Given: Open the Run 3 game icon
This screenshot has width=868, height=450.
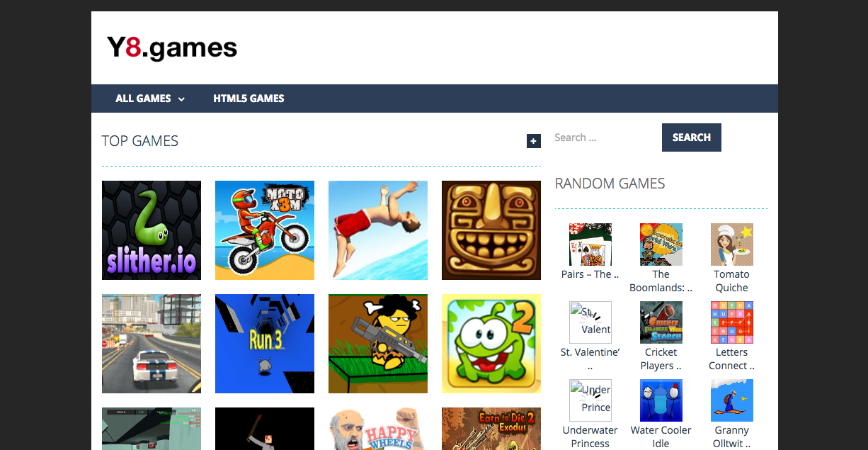Looking at the screenshot, I should click(x=265, y=344).
